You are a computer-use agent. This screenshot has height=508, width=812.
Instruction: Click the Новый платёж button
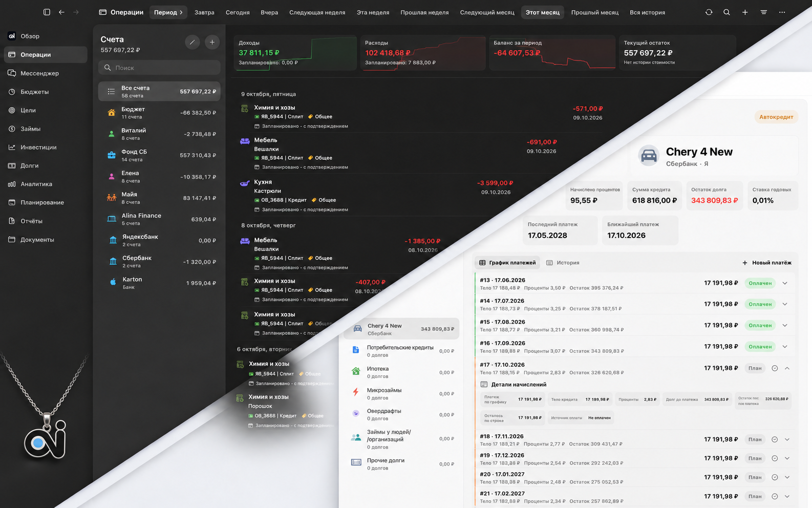point(766,263)
